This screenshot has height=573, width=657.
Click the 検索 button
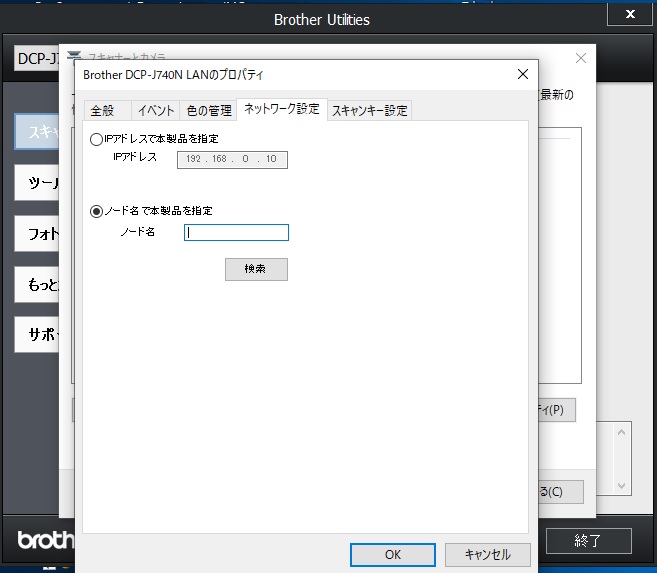(x=256, y=269)
